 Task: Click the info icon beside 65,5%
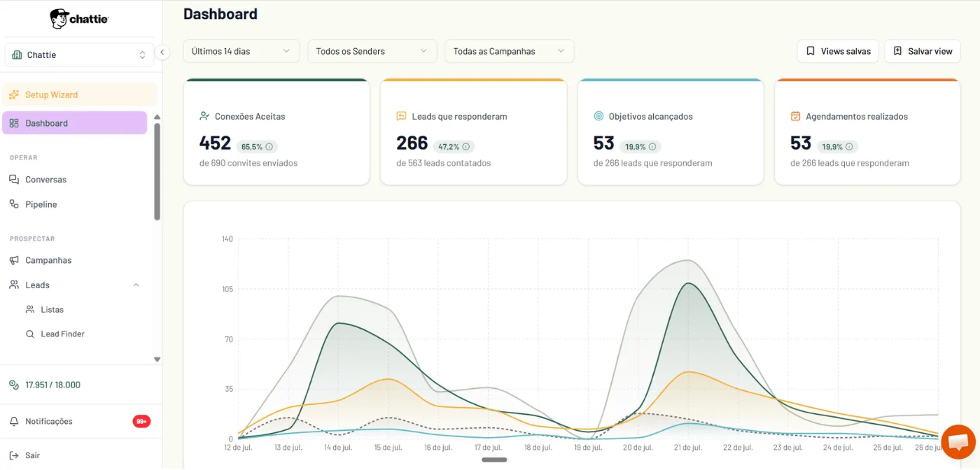[x=269, y=147]
